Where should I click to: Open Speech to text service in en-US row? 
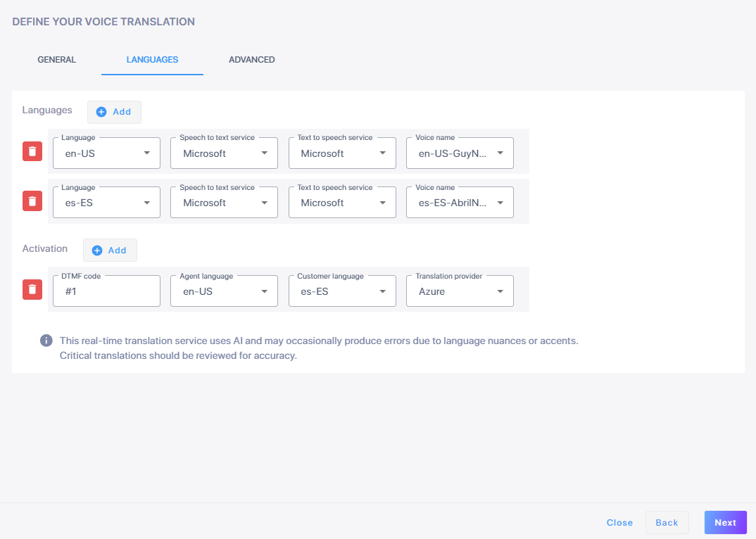[225, 153]
